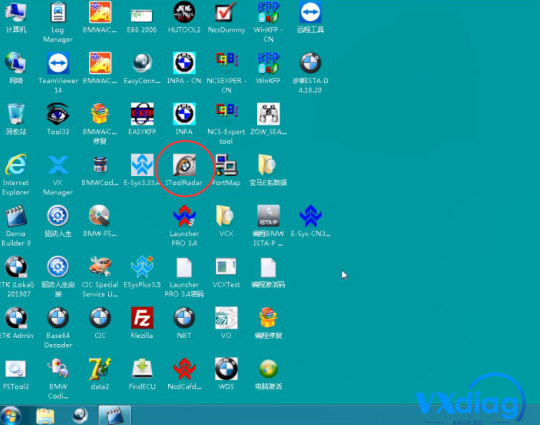540x425 pixels.
Task: Click the PortMap icon
Action: click(226, 165)
